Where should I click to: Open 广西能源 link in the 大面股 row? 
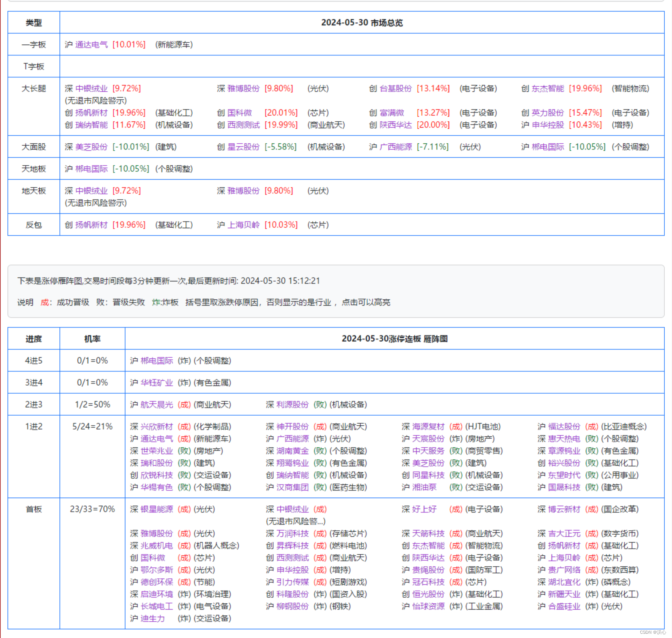396,147
